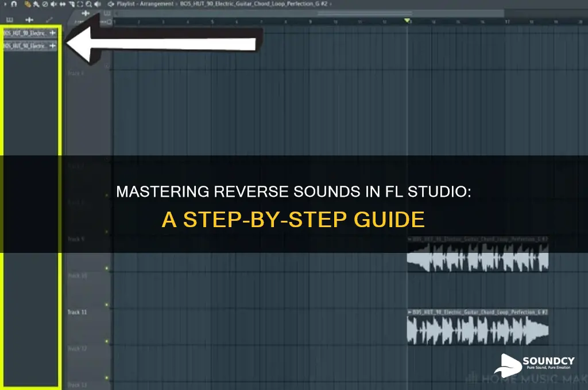This screenshot has width=588, height=390.
Task: Click the waveform icon above the track header
Action: (86, 13)
